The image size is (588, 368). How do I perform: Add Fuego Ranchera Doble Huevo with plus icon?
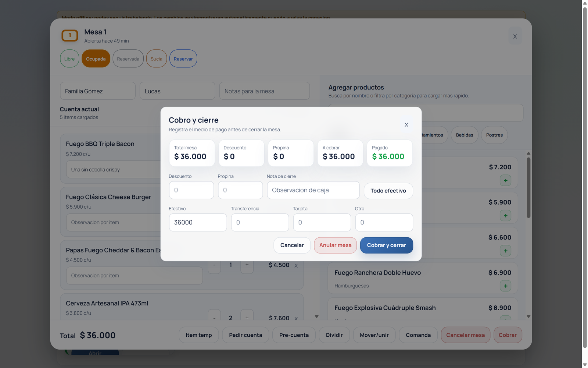tap(505, 286)
